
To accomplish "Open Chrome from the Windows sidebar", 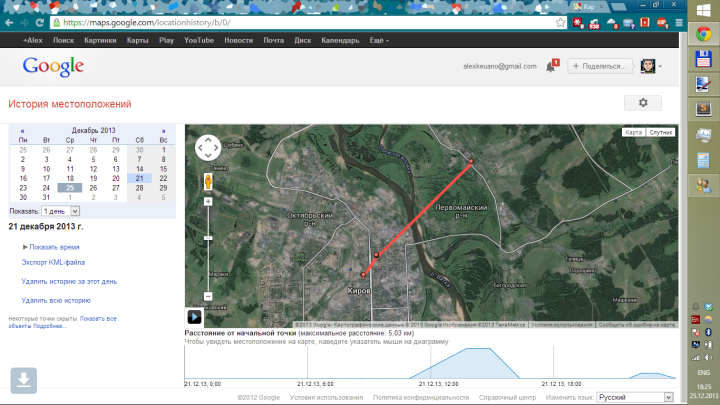I will 703,34.
